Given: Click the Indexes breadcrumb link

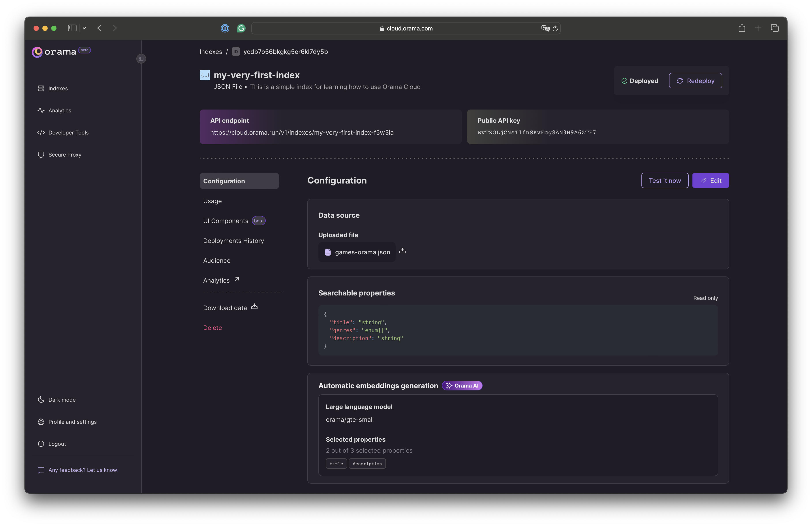Looking at the screenshot, I should point(211,51).
